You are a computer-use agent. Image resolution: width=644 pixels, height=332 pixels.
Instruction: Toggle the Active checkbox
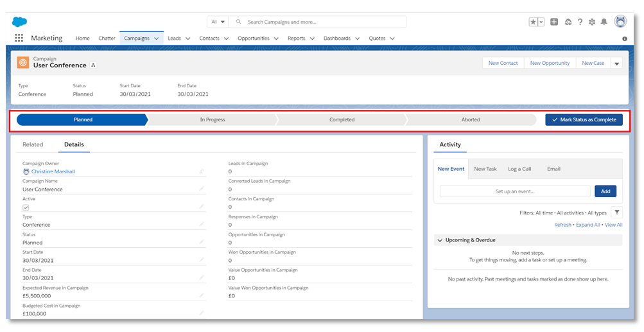click(26, 207)
